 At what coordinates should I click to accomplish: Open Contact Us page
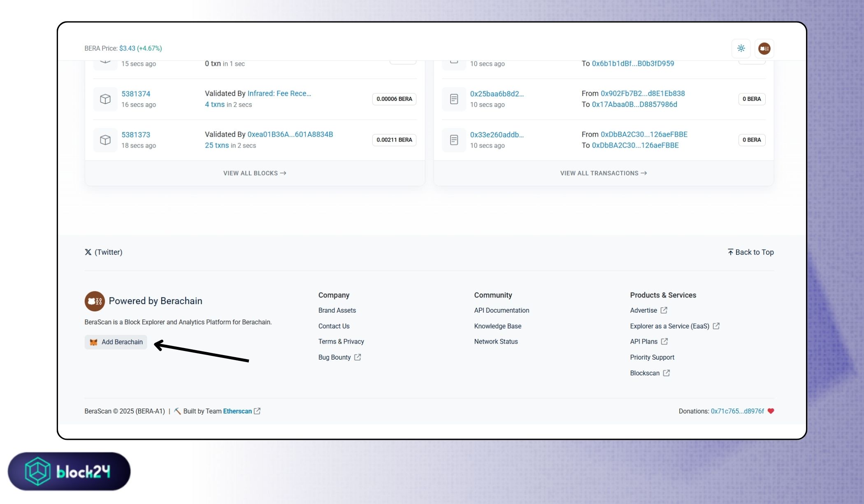tap(334, 326)
